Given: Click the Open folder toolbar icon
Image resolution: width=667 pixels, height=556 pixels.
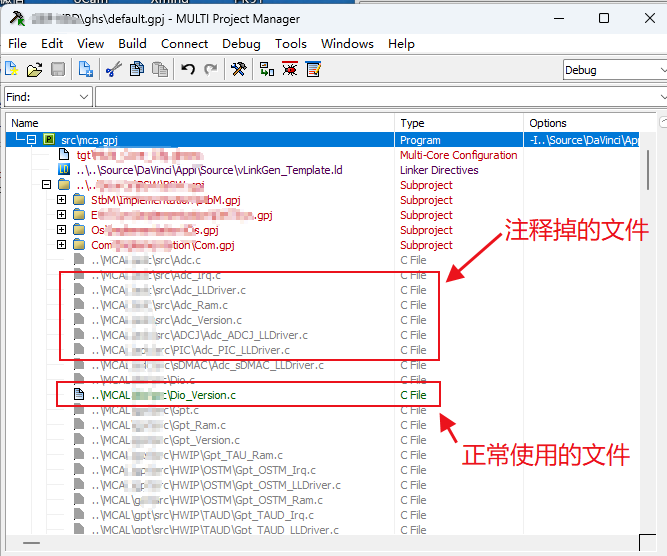Looking at the screenshot, I should pos(34,69).
